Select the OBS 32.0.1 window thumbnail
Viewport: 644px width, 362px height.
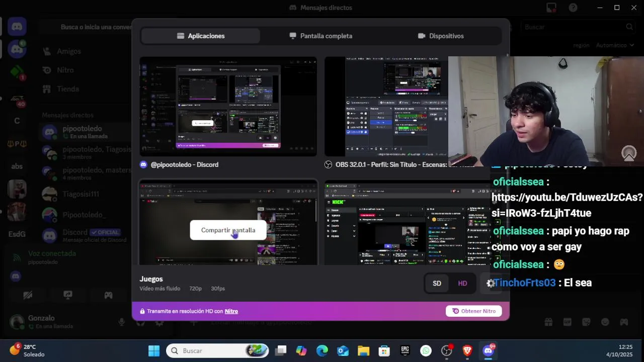tap(386, 106)
